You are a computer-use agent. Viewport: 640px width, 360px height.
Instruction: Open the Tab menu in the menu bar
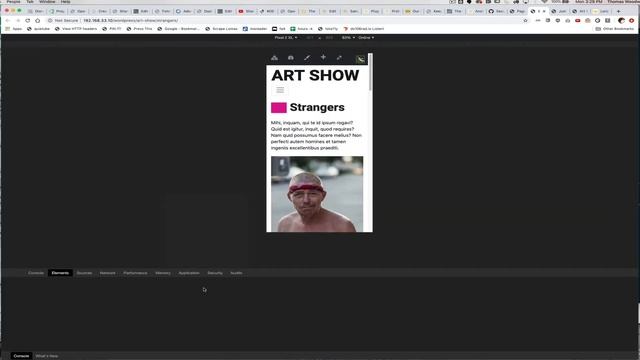[x=30, y=2]
